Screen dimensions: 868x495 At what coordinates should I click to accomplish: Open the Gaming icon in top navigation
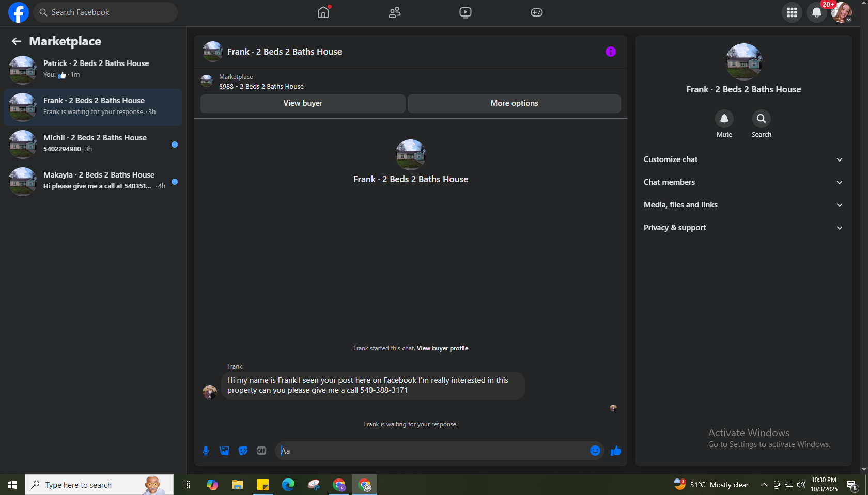[537, 12]
